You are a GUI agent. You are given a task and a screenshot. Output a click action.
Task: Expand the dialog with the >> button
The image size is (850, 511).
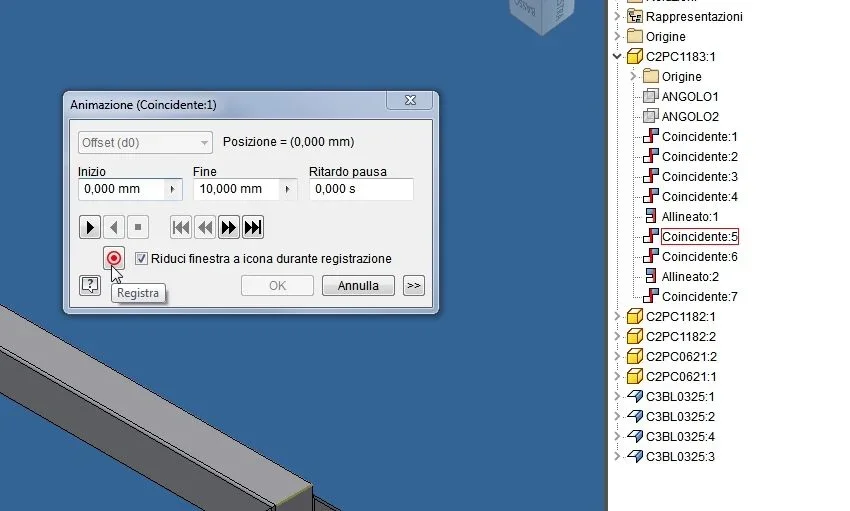click(414, 286)
